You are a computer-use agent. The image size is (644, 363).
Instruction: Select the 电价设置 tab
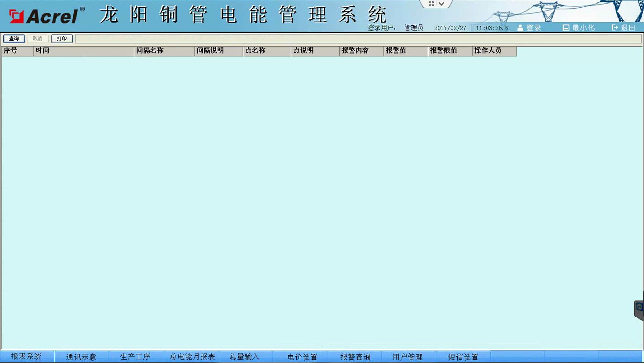click(x=302, y=357)
